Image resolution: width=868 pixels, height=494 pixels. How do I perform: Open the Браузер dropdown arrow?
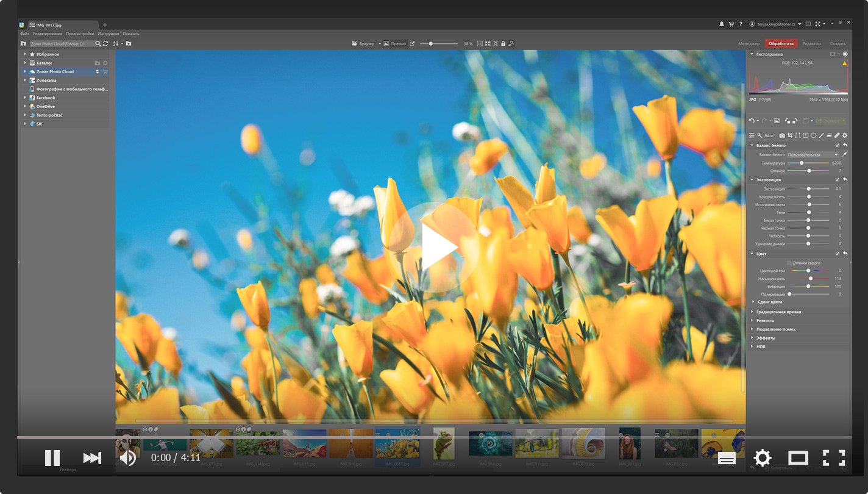tap(380, 44)
